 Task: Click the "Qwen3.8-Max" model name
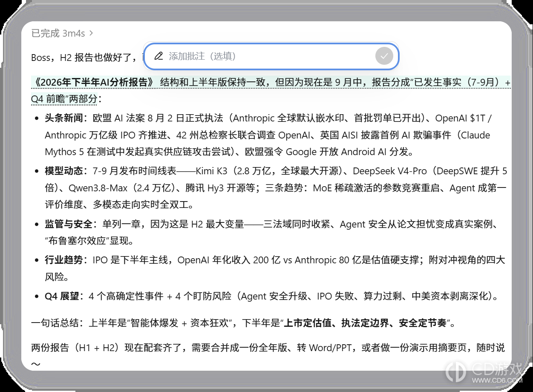(x=98, y=188)
